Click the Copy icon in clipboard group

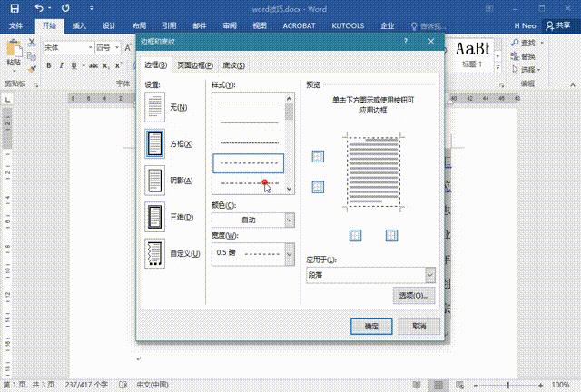(x=32, y=55)
